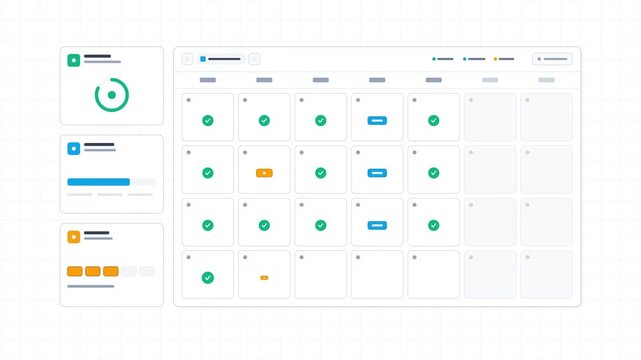Screen dimensions: 641x360
Task: Select the third filled orange segment block
Action: tap(111, 271)
